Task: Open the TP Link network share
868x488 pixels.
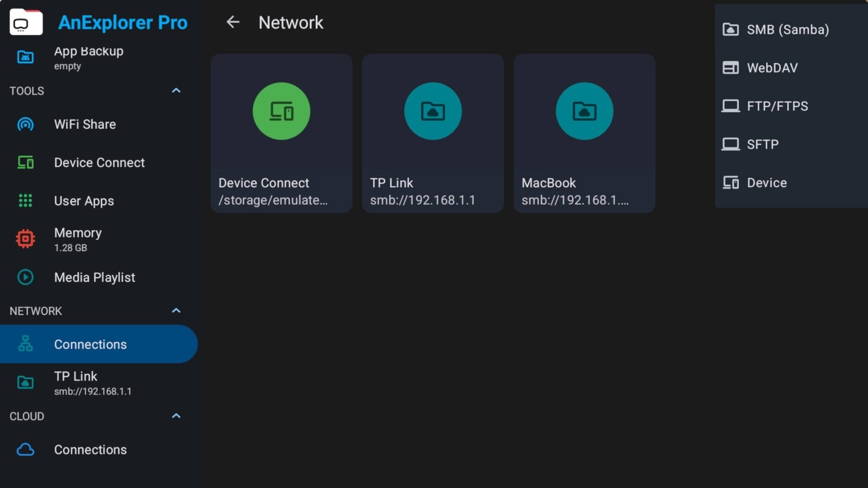Action: point(432,133)
